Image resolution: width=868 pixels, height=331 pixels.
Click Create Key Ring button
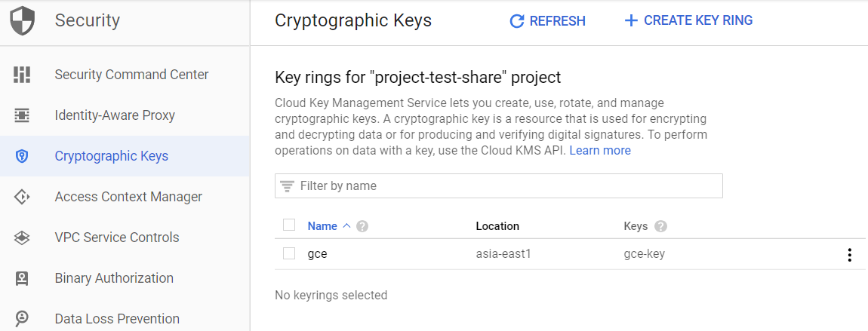point(688,20)
